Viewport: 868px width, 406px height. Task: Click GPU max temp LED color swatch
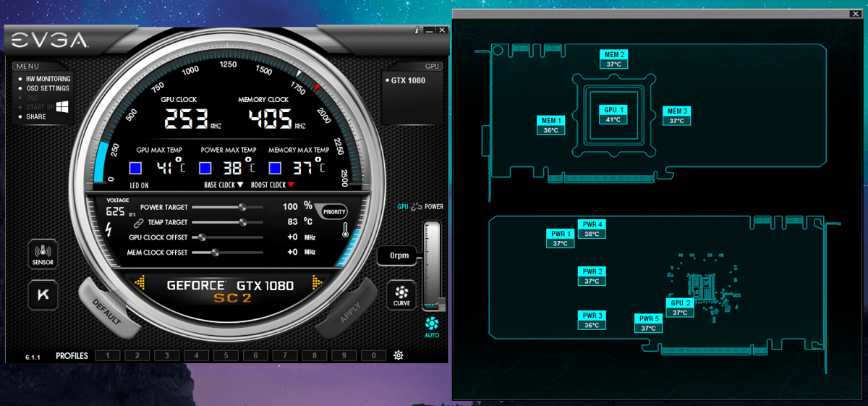(135, 169)
